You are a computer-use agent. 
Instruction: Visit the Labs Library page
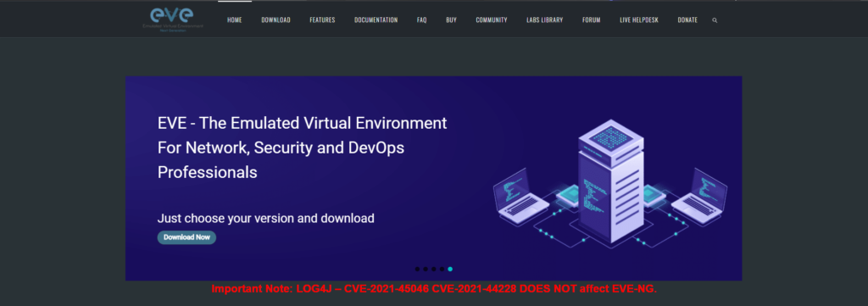(x=545, y=20)
